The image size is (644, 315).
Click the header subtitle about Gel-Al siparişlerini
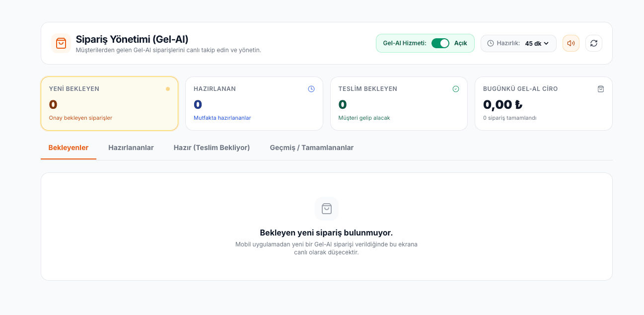coord(168,50)
